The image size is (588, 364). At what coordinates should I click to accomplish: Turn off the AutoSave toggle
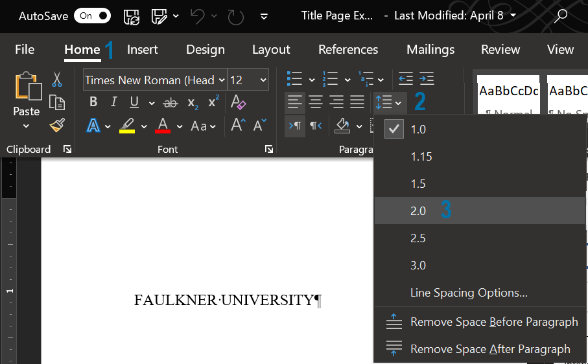[x=92, y=16]
